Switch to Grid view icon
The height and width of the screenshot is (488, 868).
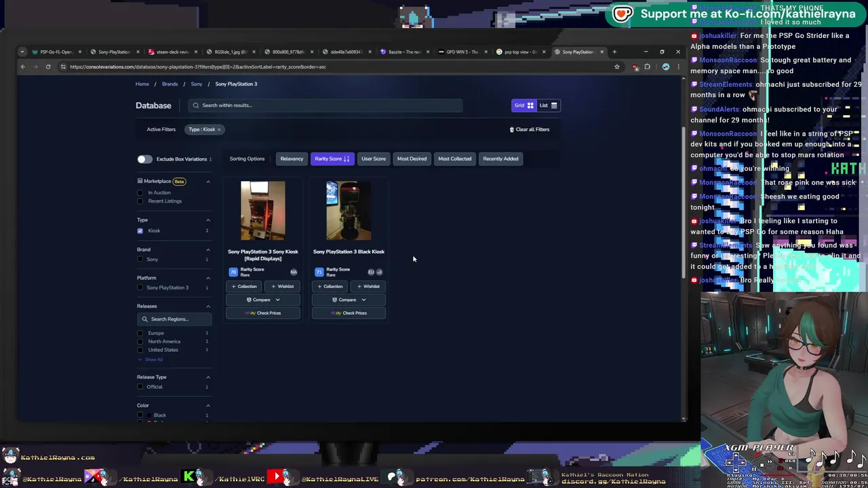tap(530, 105)
